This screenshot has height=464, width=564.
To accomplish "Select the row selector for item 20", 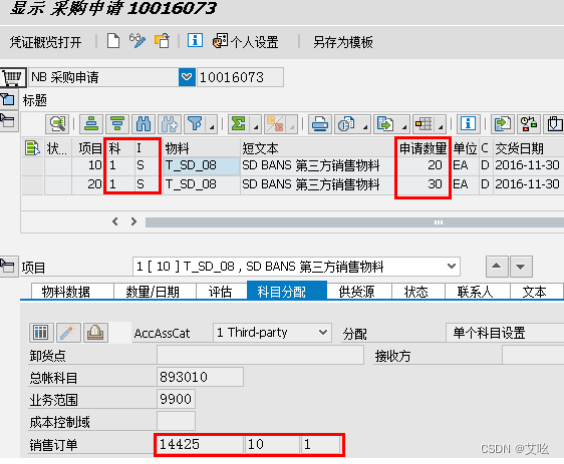I will [33, 185].
